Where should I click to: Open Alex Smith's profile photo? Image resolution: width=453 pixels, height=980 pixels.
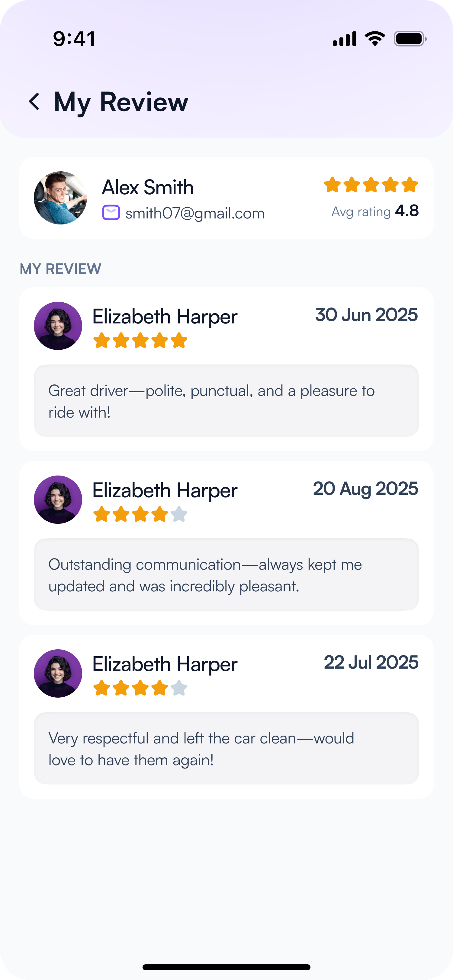[60, 198]
